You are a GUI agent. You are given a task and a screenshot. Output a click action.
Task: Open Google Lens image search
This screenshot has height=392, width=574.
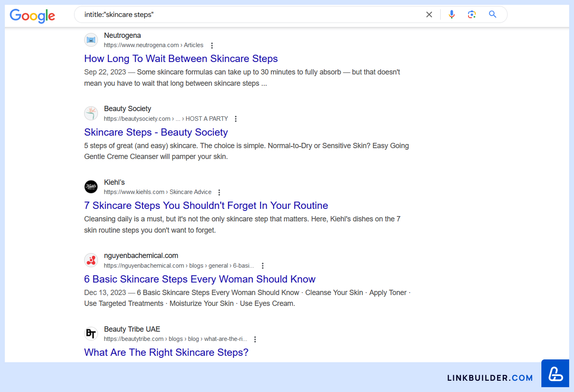[472, 14]
